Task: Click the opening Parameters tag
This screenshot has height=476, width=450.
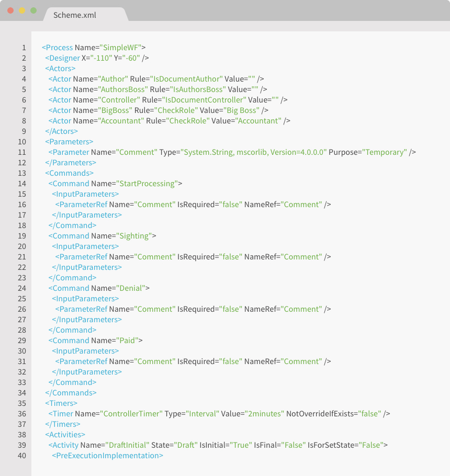Action: [69, 142]
